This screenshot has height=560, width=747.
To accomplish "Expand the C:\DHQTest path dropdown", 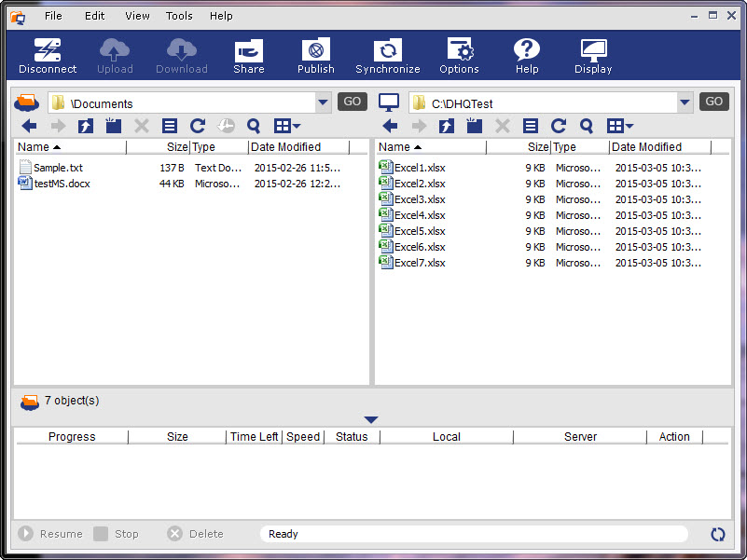I will [685, 102].
